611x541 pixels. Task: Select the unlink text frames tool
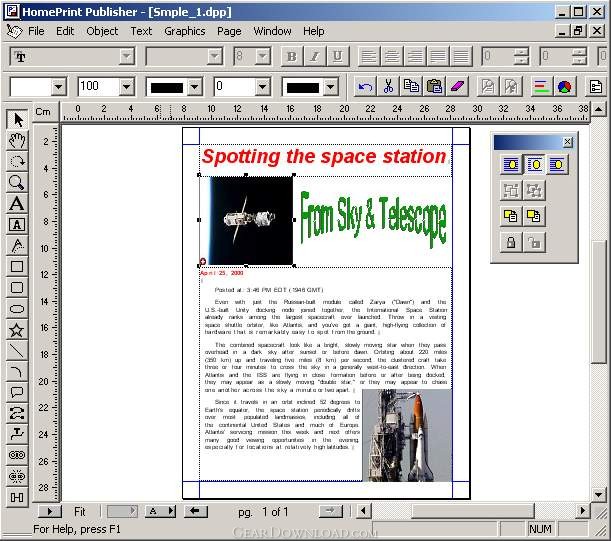(x=17, y=476)
